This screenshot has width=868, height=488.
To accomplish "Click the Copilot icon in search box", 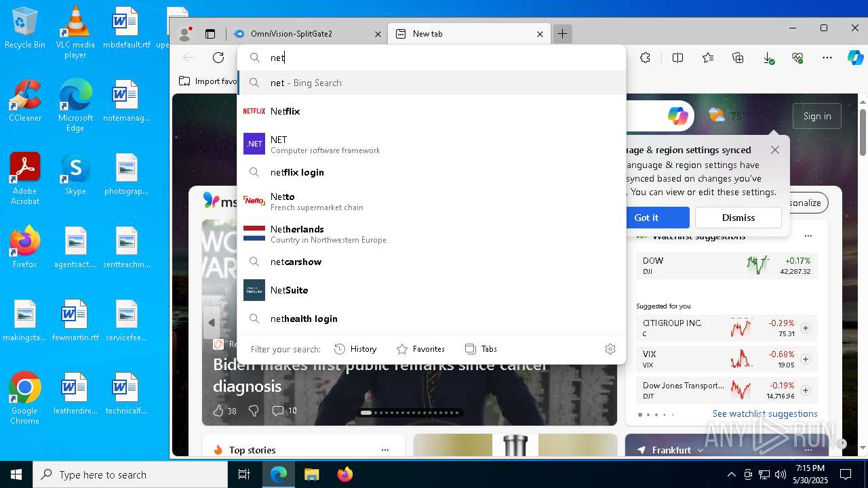I will click(678, 116).
